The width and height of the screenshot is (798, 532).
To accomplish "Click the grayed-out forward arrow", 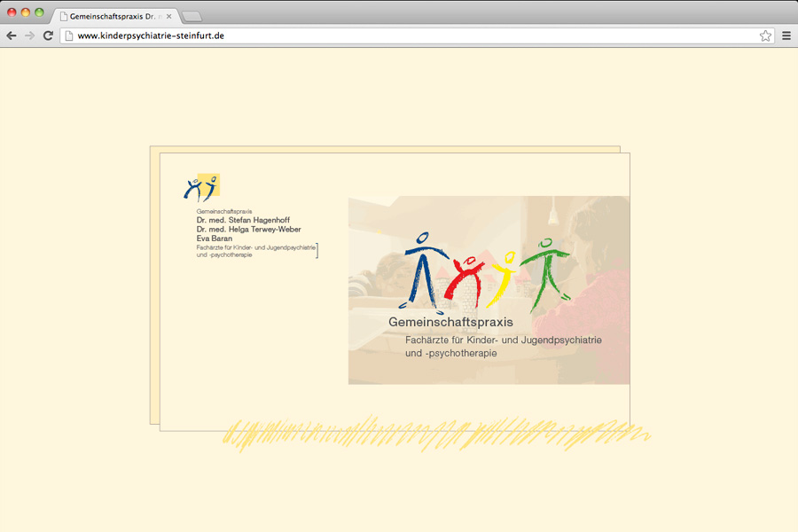I will click(29, 35).
